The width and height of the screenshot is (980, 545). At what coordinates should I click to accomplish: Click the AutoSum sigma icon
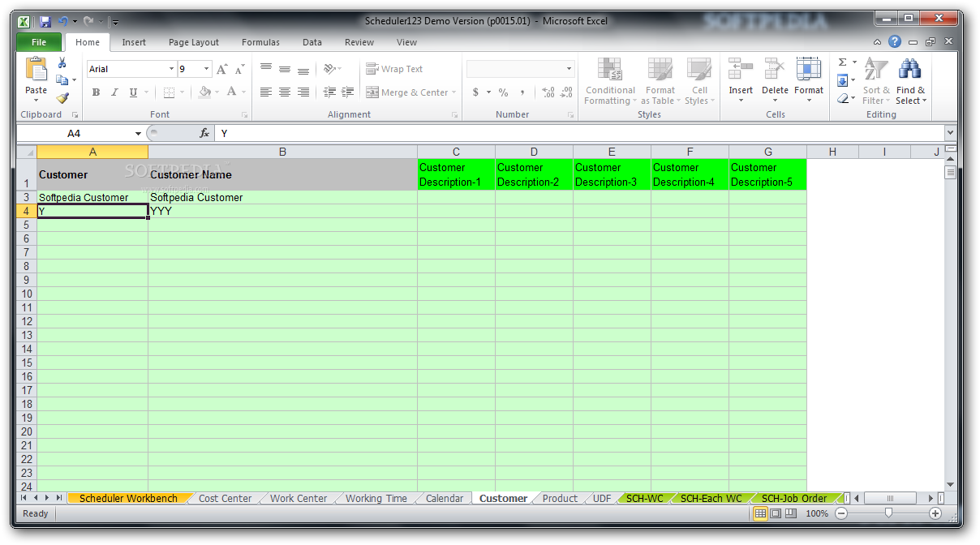click(x=843, y=62)
